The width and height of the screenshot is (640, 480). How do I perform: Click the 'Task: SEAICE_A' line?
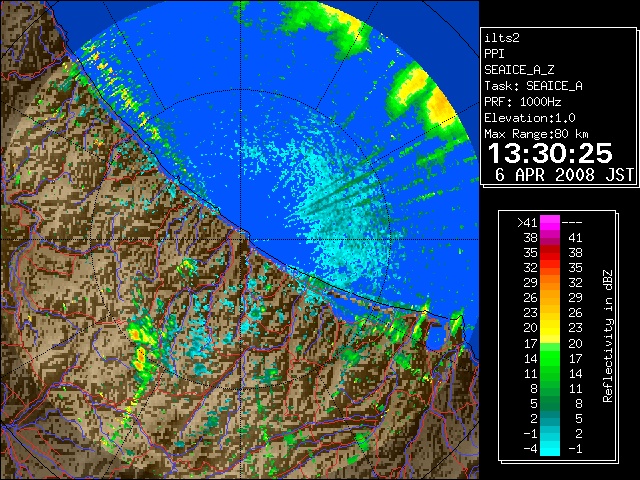533,86
